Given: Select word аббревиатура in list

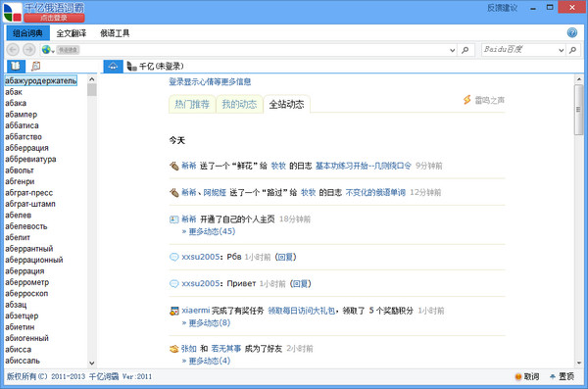Looking at the screenshot, I should click(x=30, y=159).
